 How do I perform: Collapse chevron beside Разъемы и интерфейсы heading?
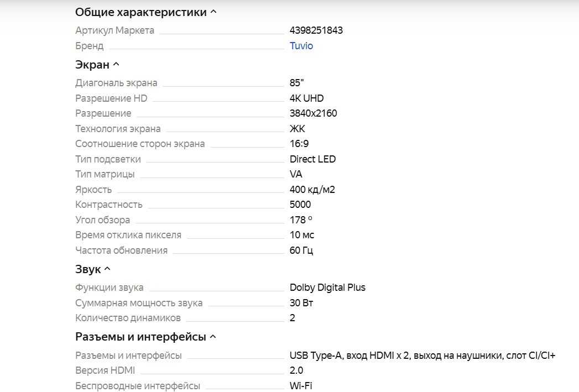pos(213,337)
